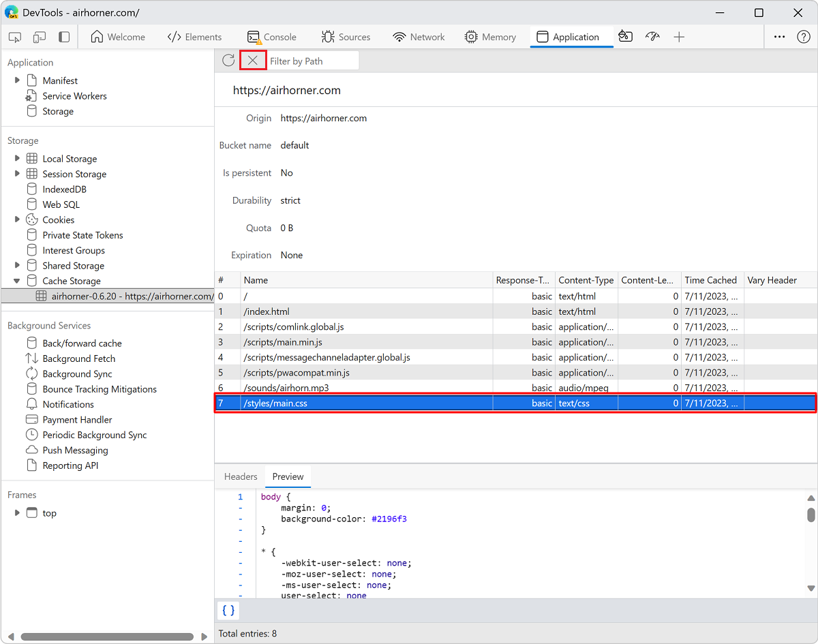Open the Console panel
The width and height of the screenshot is (818, 644).
tap(271, 37)
